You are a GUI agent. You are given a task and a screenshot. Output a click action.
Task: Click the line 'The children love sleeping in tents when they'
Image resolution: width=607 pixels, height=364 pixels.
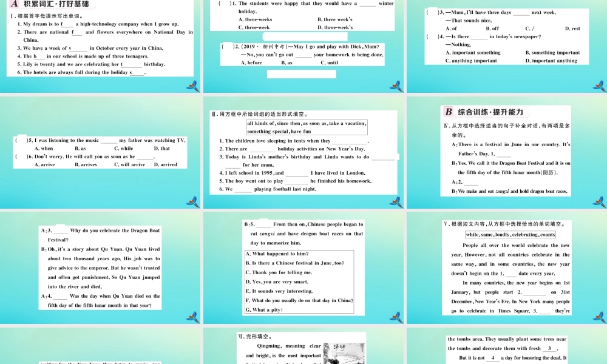pos(294,141)
